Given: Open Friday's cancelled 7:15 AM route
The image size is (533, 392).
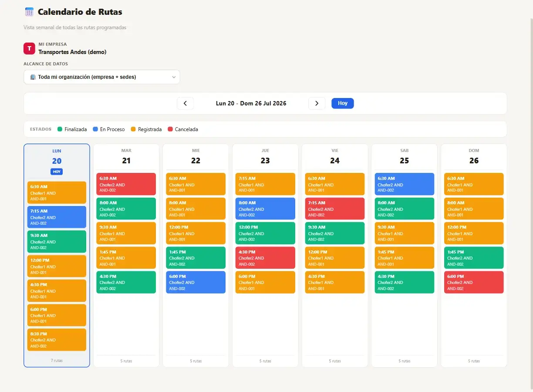Looking at the screenshot, I should [x=335, y=209].
